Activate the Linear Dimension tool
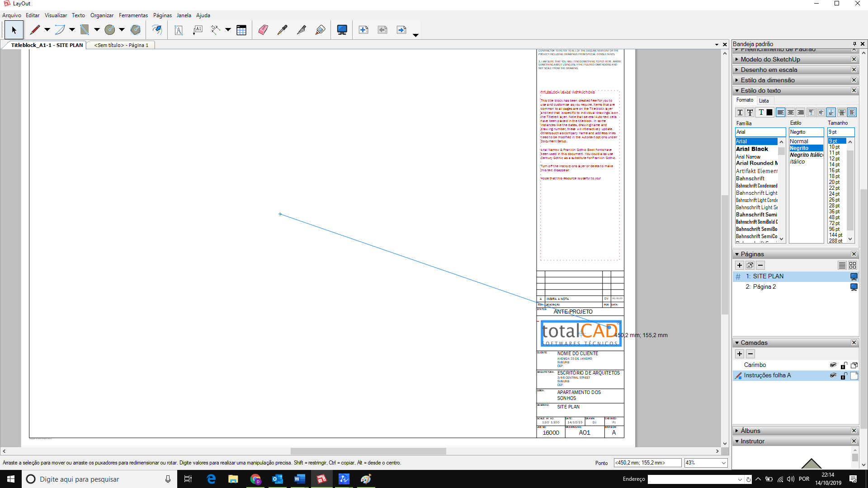This screenshot has height=488, width=868. click(216, 30)
